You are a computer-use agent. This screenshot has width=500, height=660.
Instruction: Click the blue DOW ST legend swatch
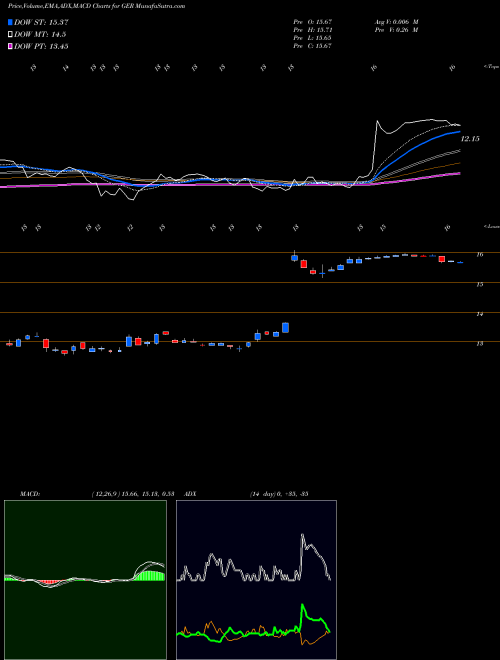click(x=10, y=22)
